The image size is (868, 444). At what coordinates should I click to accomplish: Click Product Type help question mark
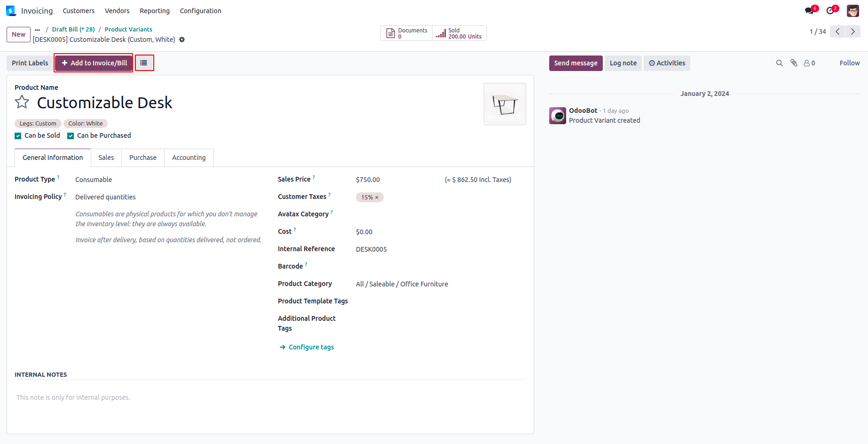pos(58,177)
